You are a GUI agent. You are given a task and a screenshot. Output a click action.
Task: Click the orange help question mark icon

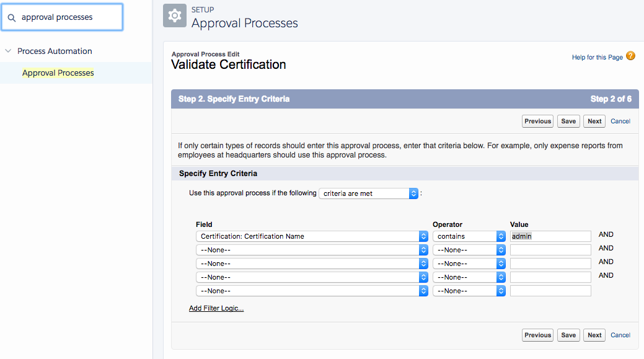[x=630, y=56]
